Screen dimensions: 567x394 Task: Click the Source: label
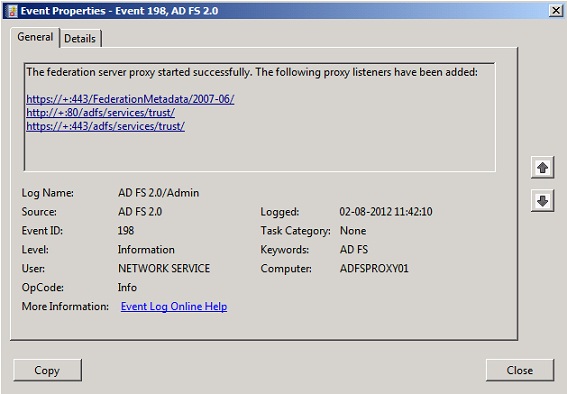[x=39, y=212]
